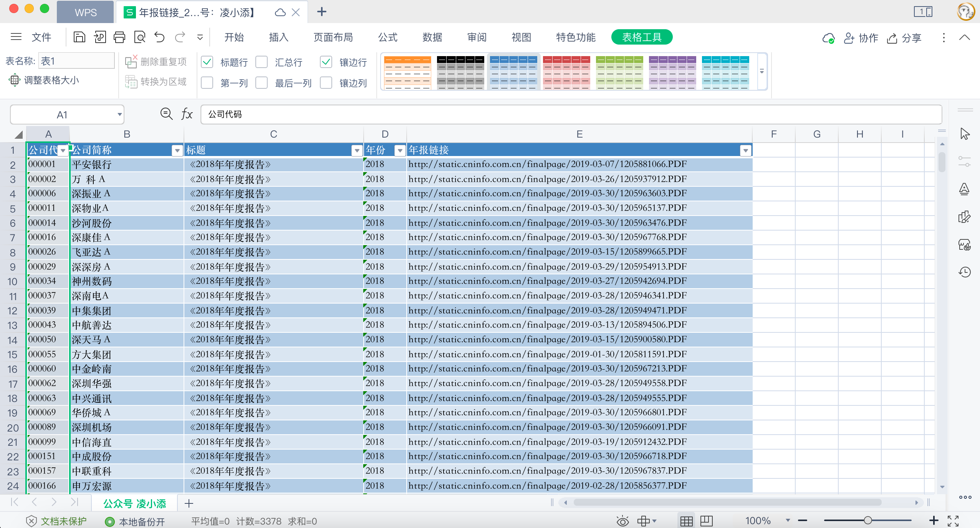Screen dimensions: 980x528
Task: Apply the red table style
Action: pos(566,72)
